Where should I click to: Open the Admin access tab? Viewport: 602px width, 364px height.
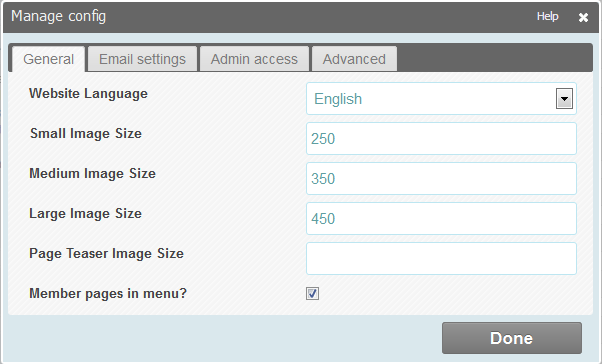click(x=254, y=59)
